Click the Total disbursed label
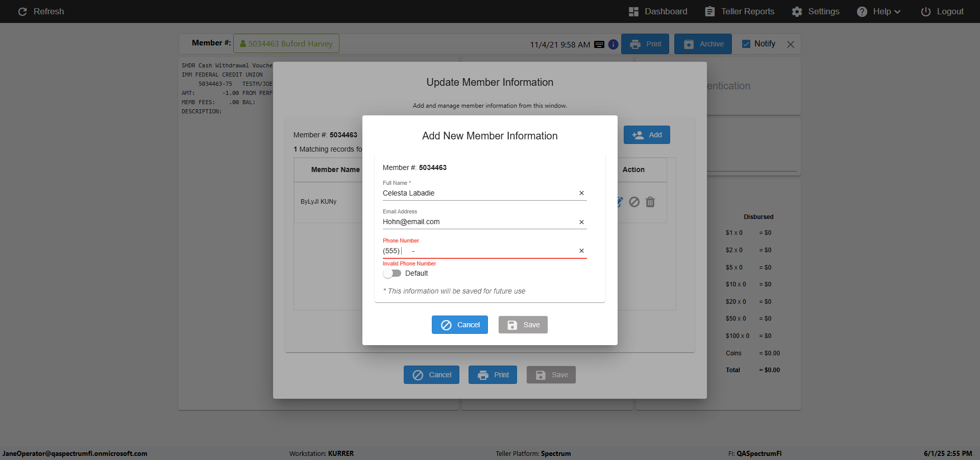This screenshot has height=460, width=980. 733,370
